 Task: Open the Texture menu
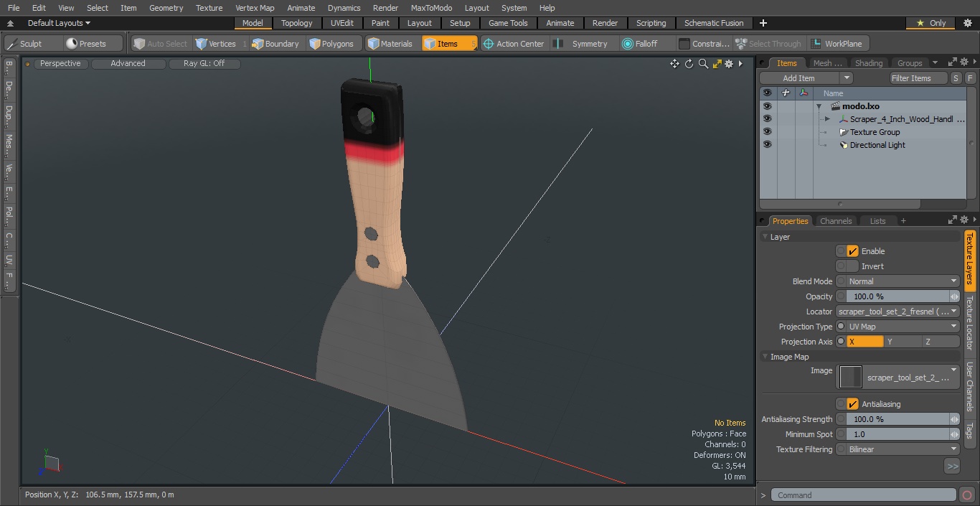click(209, 8)
